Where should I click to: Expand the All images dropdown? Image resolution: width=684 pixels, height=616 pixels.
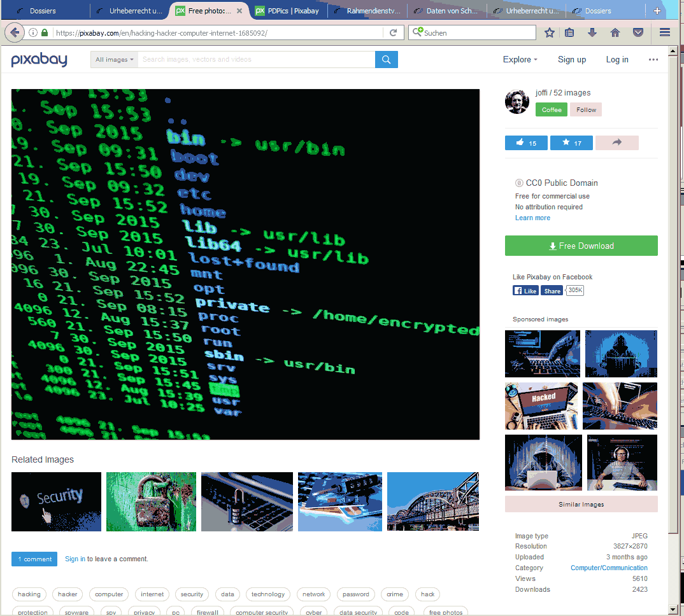[x=114, y=60]
